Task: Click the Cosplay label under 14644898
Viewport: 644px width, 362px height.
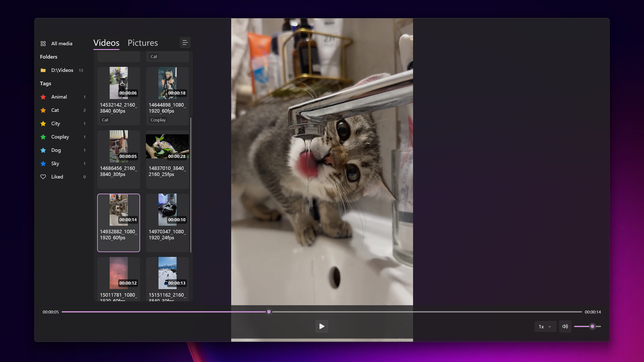Action: tap(158, 120)
